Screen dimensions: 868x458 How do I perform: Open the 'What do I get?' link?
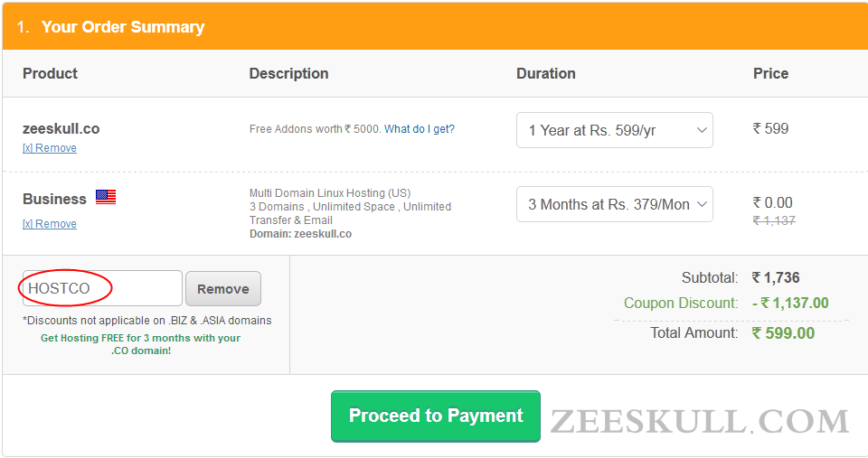click(420, 129)
